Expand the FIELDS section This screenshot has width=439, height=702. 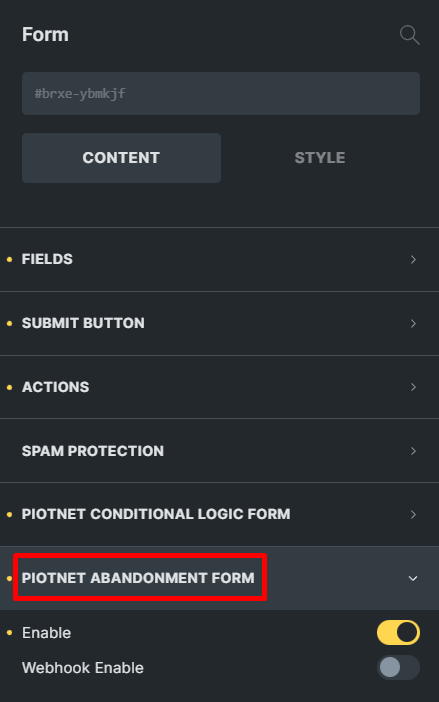[219, 259]
